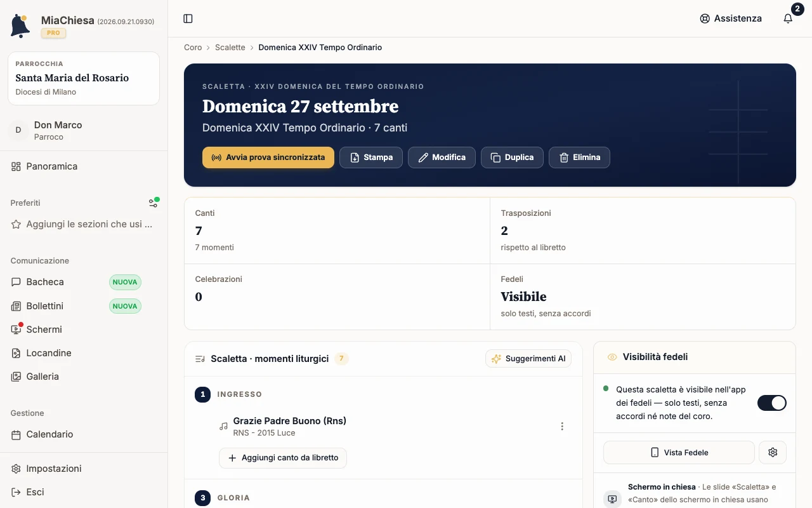Click the GLORIA moment header
812x508 pixels.
(233, 498)
